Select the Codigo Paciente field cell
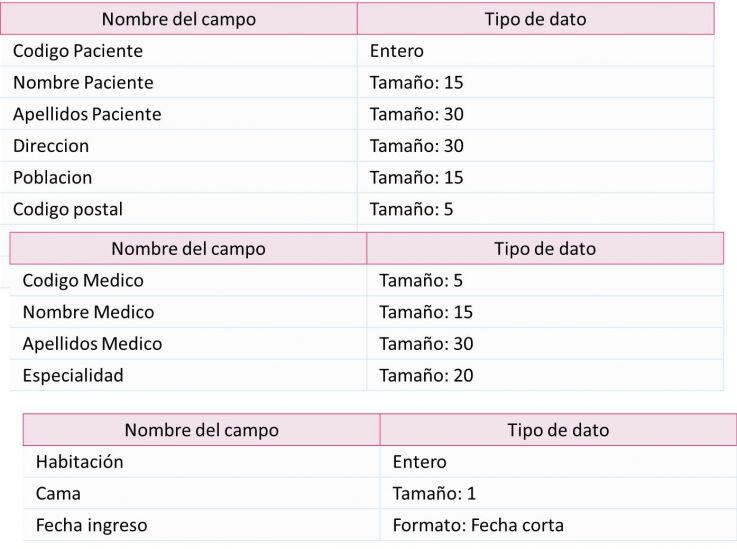The width and height of the screenshot is (737, 549). (x=179, y=51)
